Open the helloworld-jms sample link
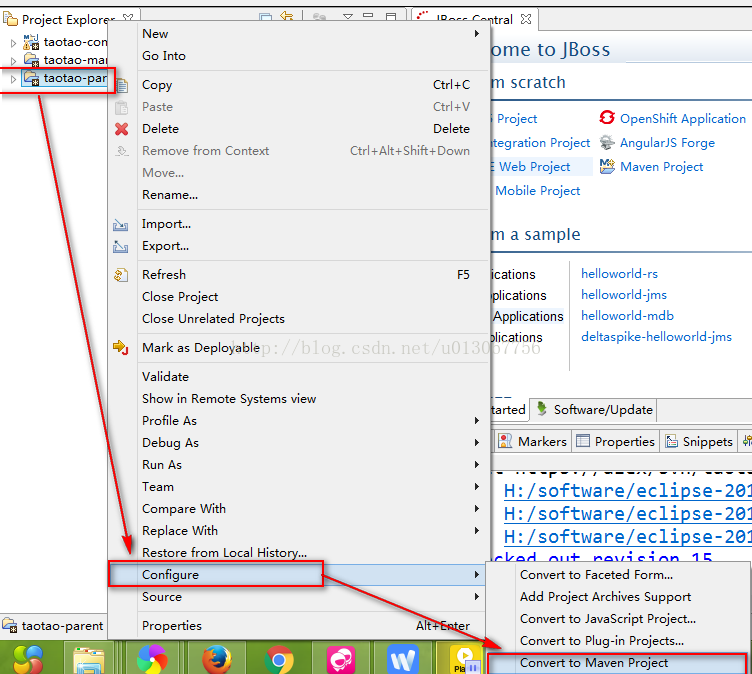The height and width of the screenshot is (674, 752). click(623, 295)
